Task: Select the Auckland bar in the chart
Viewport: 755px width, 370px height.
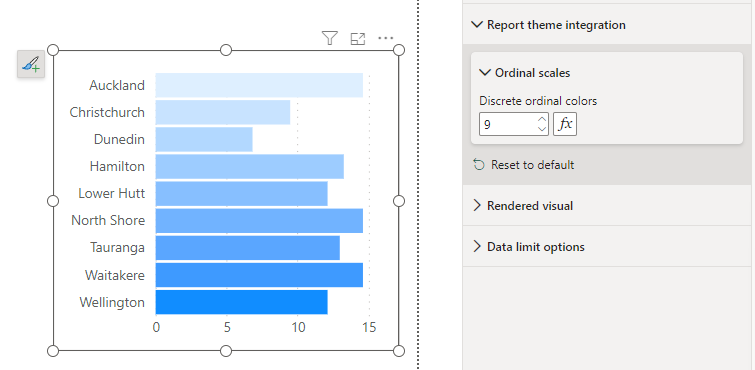Action: tap(259, 85)
